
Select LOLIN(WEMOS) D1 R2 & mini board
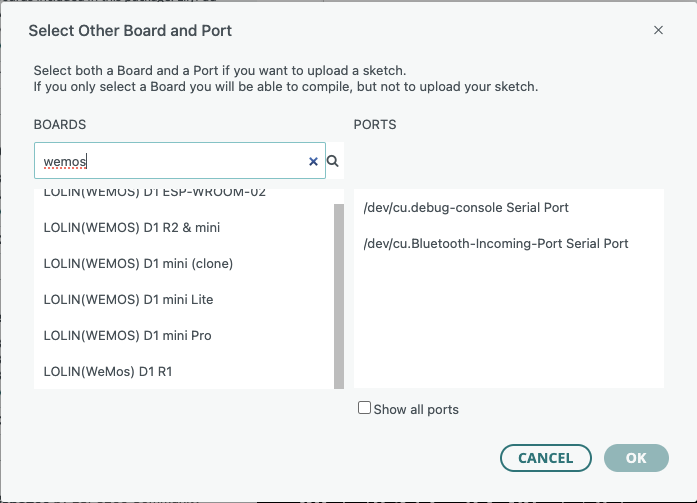132,228
